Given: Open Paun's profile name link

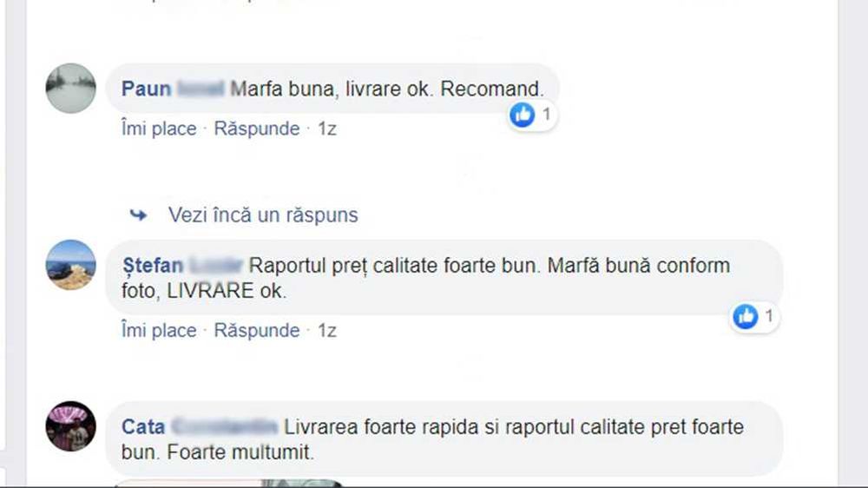Looking at the screenshot, I should [173, 89].
